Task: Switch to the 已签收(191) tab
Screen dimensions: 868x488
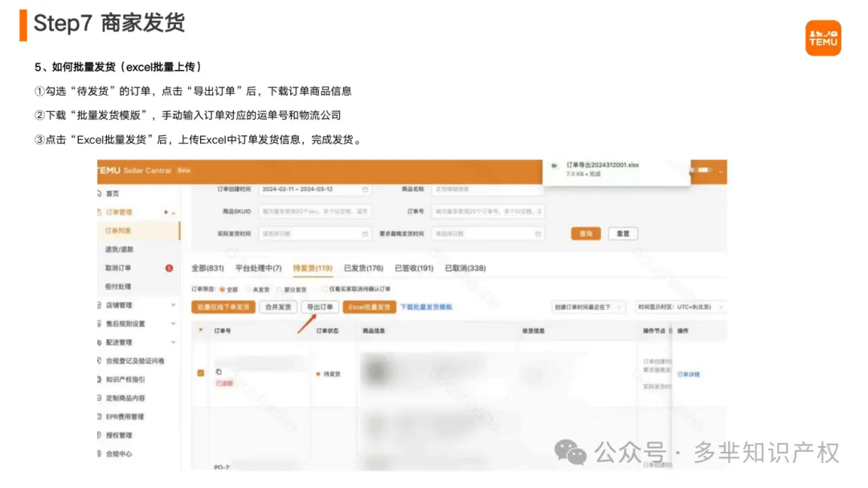Action: 414,268
